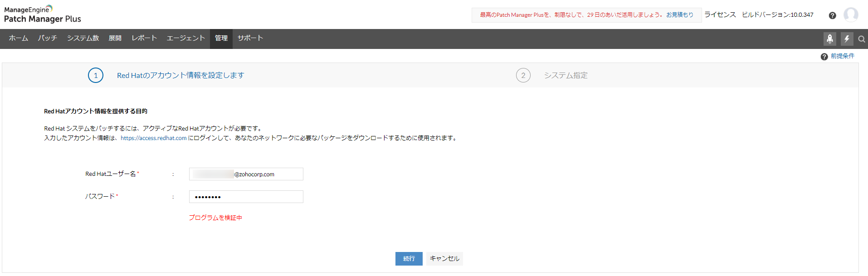Click the ManageEngine Patch Manager Plus logo
This screenshot has width=868, height=276.
42,15
